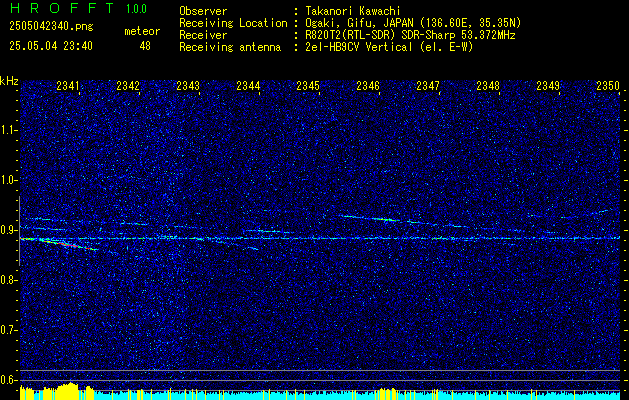Click the filename 2505042340.png
629x400 pixels.
(51, 26)
